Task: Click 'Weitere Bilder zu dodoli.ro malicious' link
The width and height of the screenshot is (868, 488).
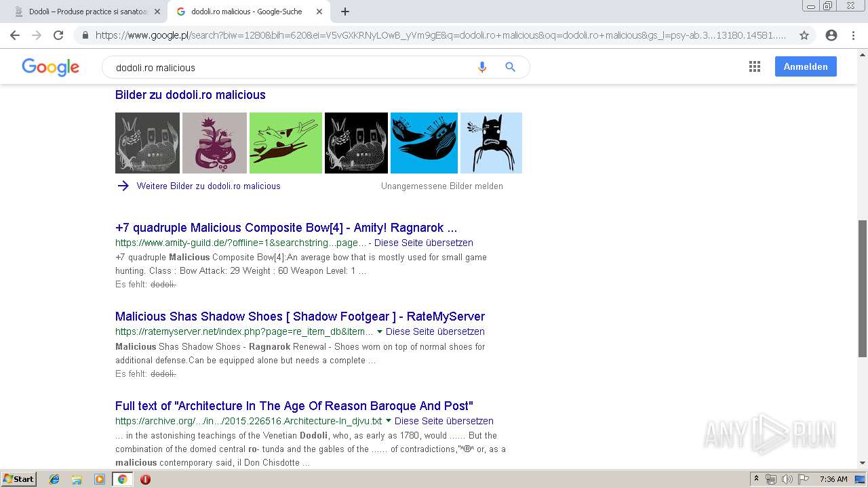Action: pos(209,186)
